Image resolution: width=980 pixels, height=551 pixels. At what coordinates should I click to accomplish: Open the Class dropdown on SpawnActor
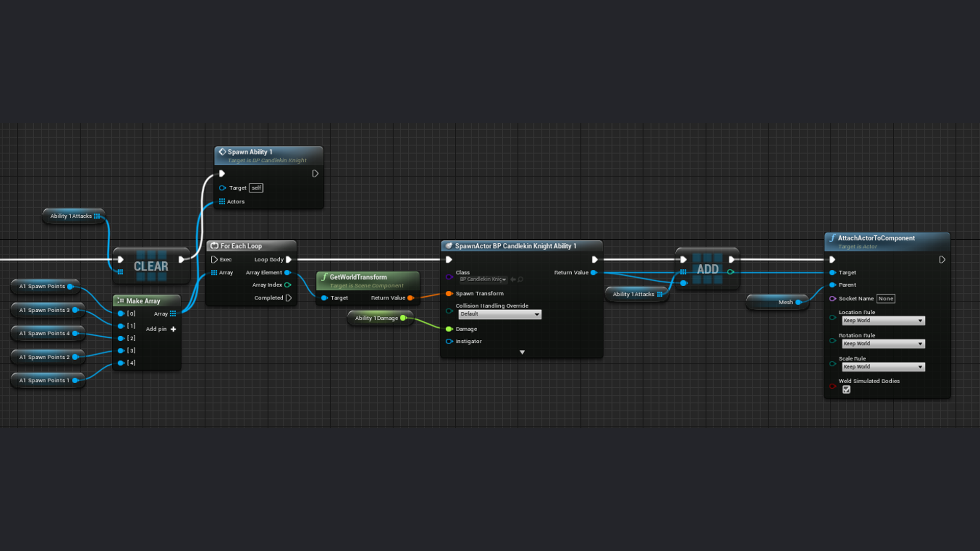(483, 279)
